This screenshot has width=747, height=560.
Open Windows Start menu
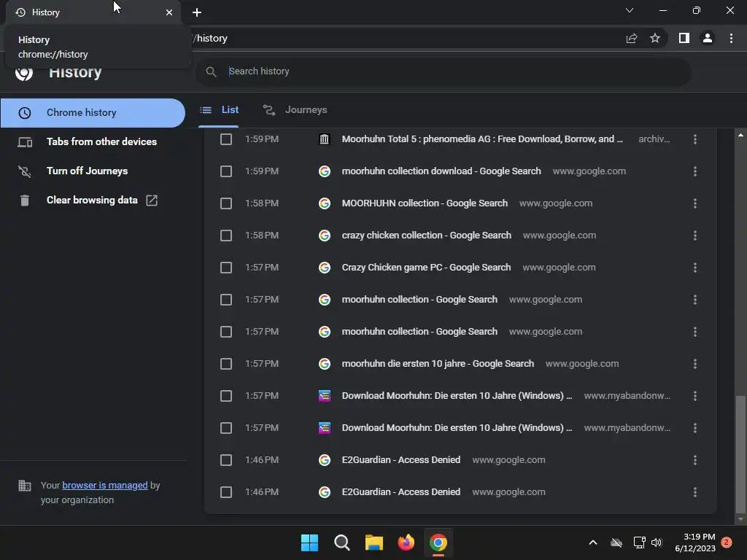click(309, 542)
